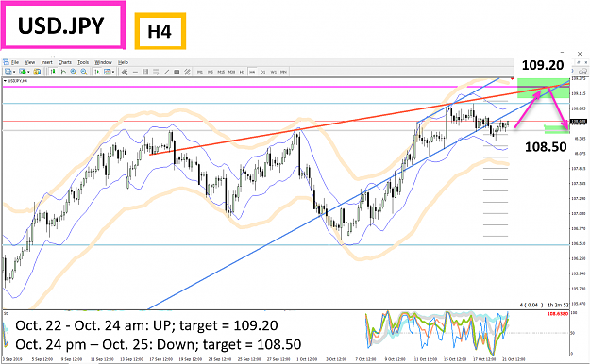
Task: Open the Help menu
Action: click(123, 62)
